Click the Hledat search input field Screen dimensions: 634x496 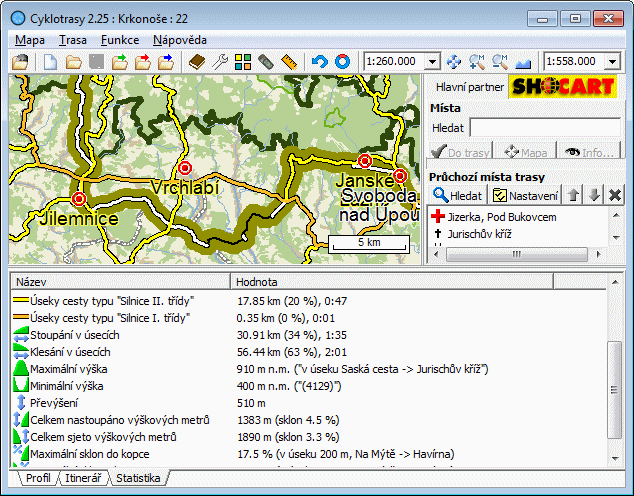[545, 128]
